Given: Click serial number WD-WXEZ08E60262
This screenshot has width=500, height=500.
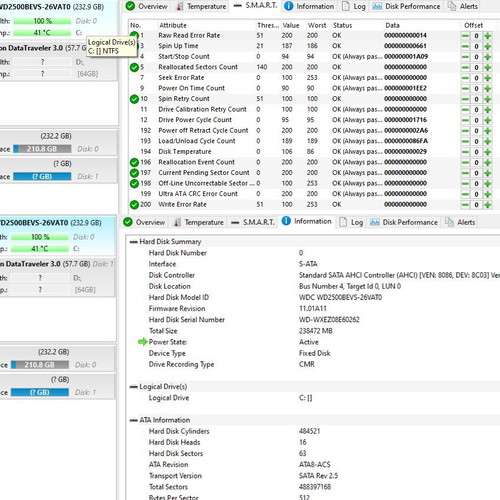Looking at the screenshot, I should tap(329, 320).
